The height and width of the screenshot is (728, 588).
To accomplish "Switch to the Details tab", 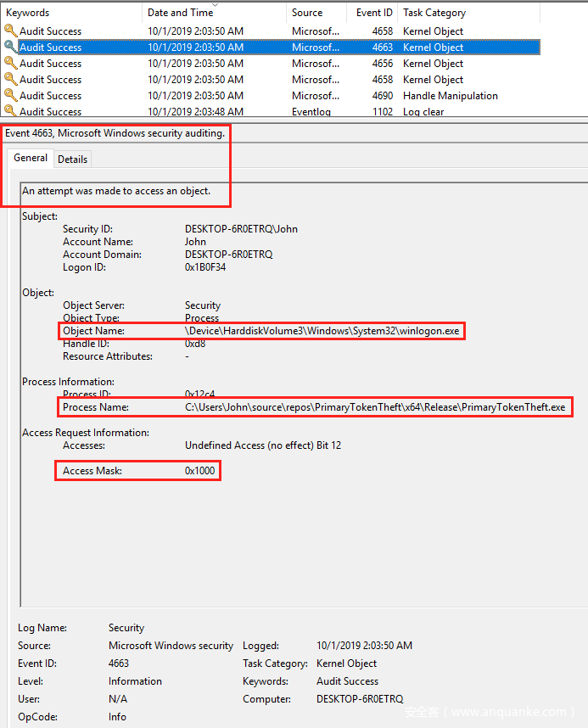I will [x=72, y=159].
